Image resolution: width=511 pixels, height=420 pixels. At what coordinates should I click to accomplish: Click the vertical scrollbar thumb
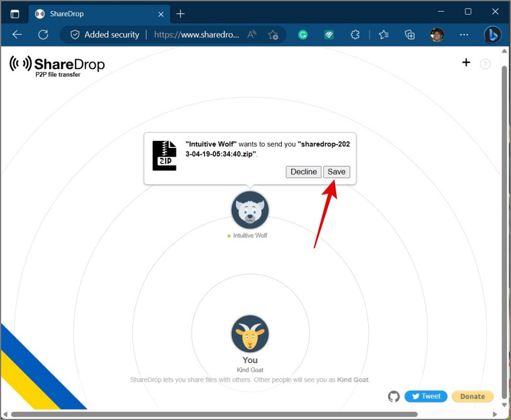pyautogui.click(x=504, y=232)
